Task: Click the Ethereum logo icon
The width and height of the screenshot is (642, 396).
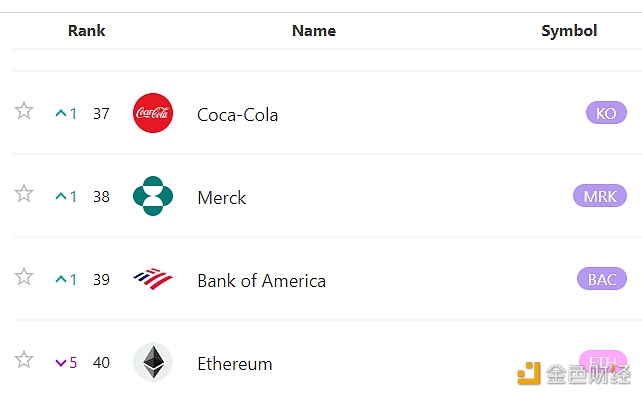Action: point(153,362)
